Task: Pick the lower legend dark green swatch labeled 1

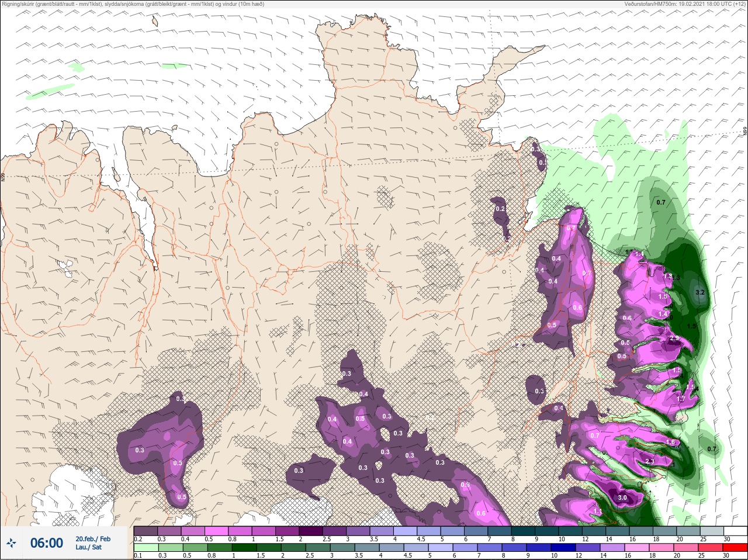Action: [244, 548]
